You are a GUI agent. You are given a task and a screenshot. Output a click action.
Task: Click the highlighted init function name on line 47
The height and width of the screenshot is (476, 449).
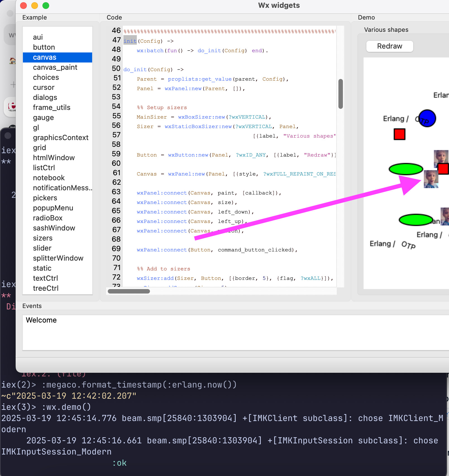[x=130, y=41]
